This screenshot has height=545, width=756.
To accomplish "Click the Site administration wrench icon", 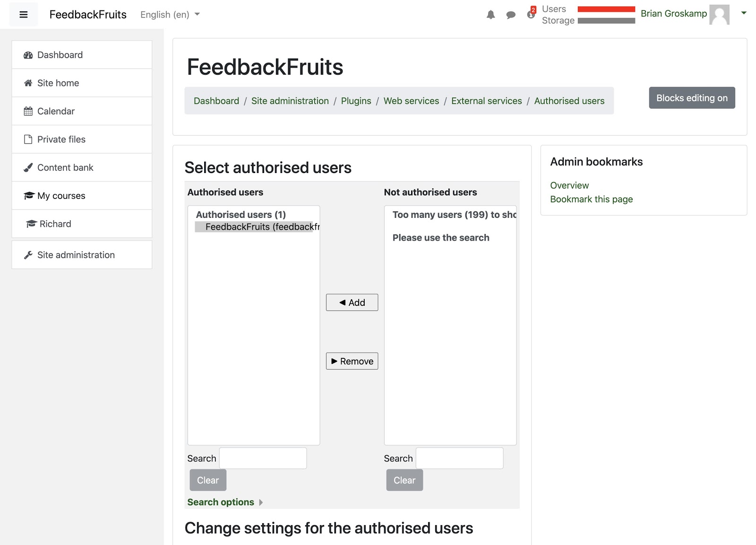I will tap(28, 255).
